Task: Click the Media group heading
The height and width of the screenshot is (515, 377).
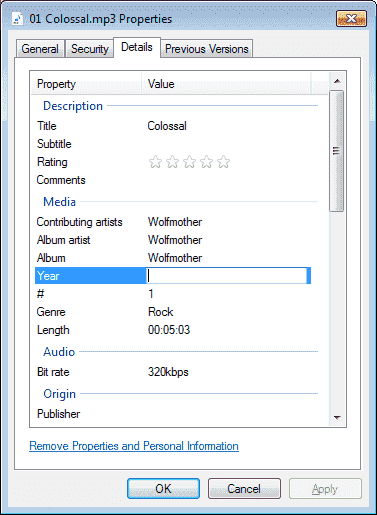Action: click(x=59, y=202)
